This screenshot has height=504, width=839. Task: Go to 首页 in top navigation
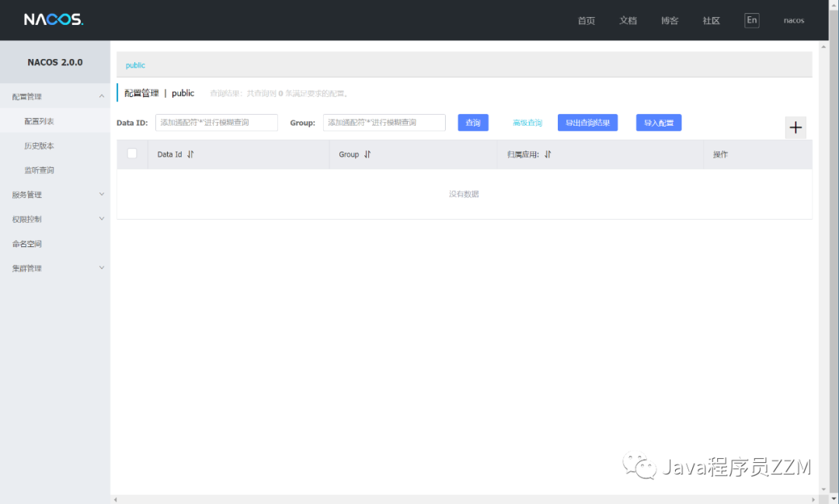click(587, 20)
